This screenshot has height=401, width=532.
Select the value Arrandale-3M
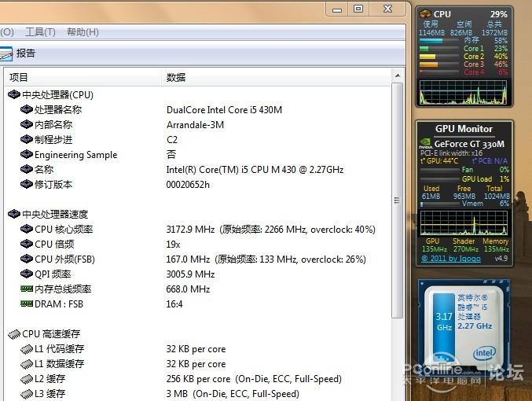point(195,124)
